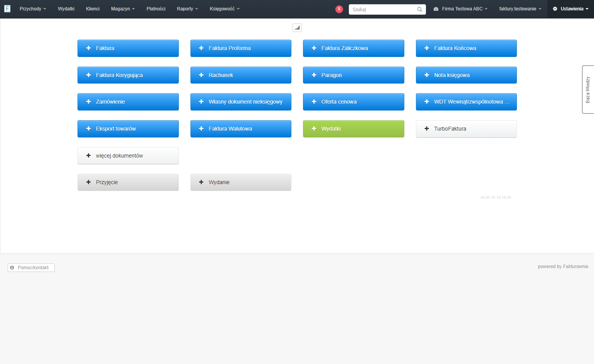Open the Klienci menu item

click(93, 9)
